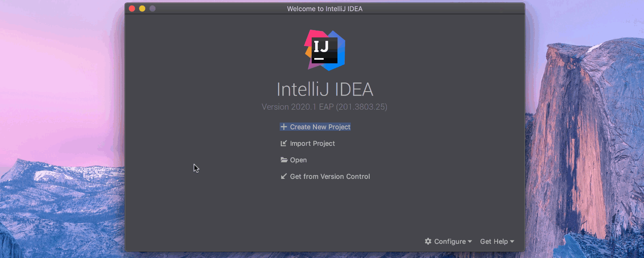This screenshot has height=258, width=644.
Task: Minimize the window using the yellow button
Action: pyautogui.click(x=142, y=9)
